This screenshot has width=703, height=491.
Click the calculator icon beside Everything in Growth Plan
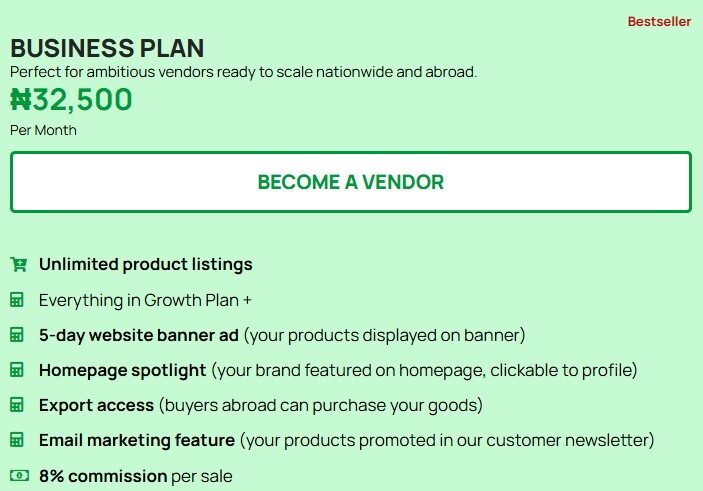pyautogui.click(x=17, y=300)
